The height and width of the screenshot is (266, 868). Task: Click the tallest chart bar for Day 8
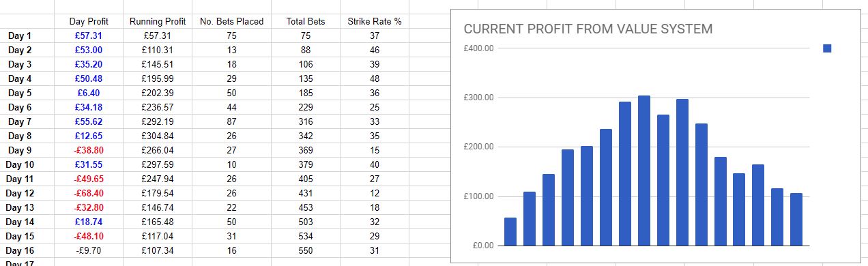click(x=644, y=171)
